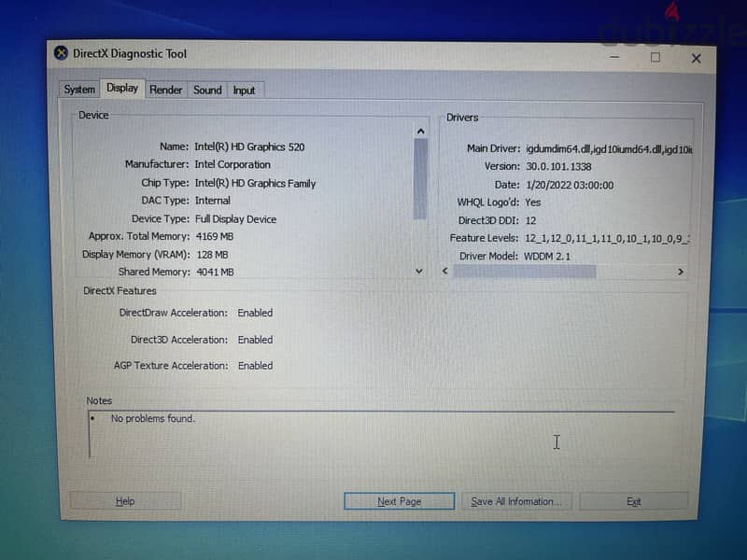
Task: Click the '4041 MB' shared memory value
Action: pyautogui.click(x=216, y=273)
